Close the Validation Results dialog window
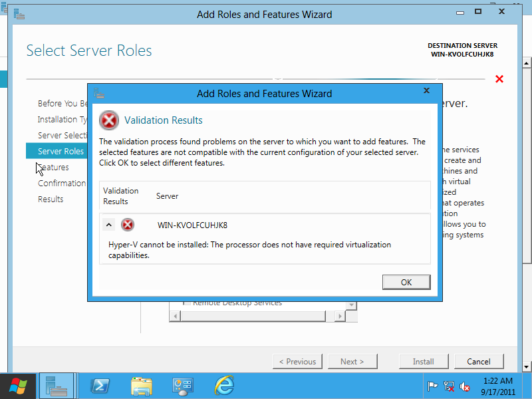 coord(426,90)
